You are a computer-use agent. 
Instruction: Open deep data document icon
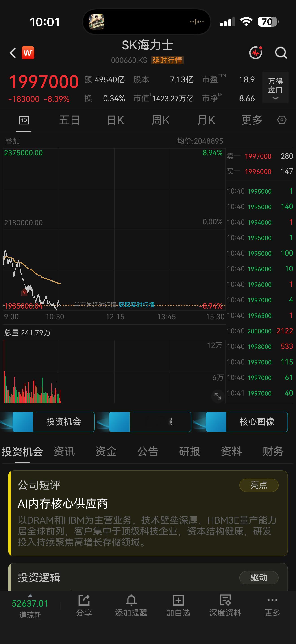click(x=225, y=606)
